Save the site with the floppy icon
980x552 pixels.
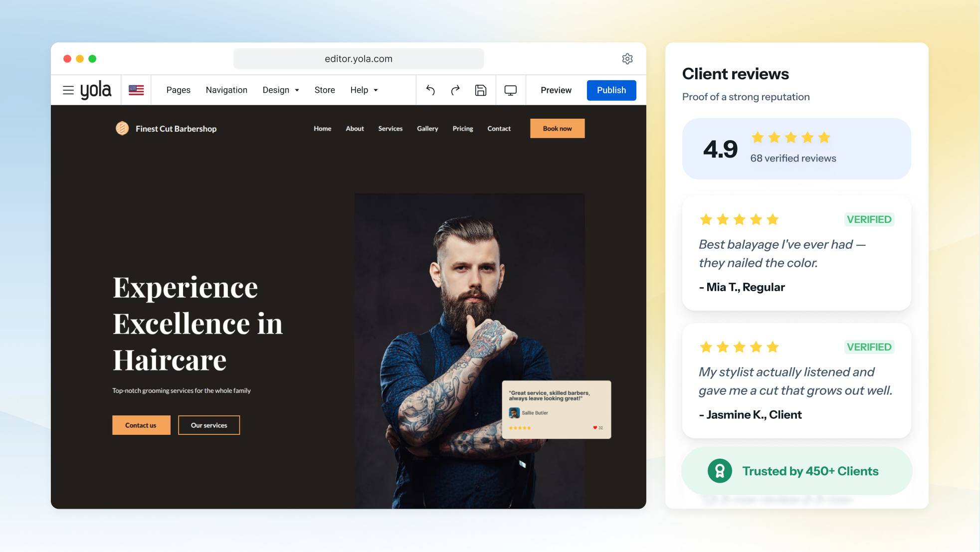point(481,90)
